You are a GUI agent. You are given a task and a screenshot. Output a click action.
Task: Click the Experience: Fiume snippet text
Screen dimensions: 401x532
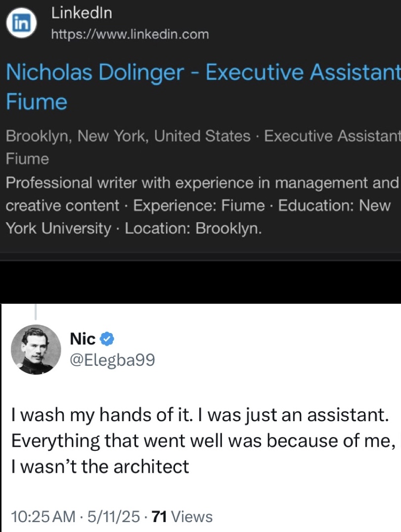point(199,205)
